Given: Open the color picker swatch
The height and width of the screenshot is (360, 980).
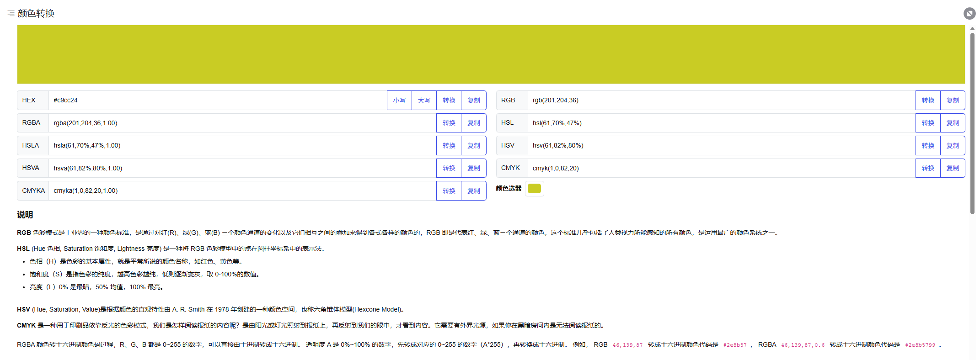Looking at the screenshot, I should click(534, 189).
